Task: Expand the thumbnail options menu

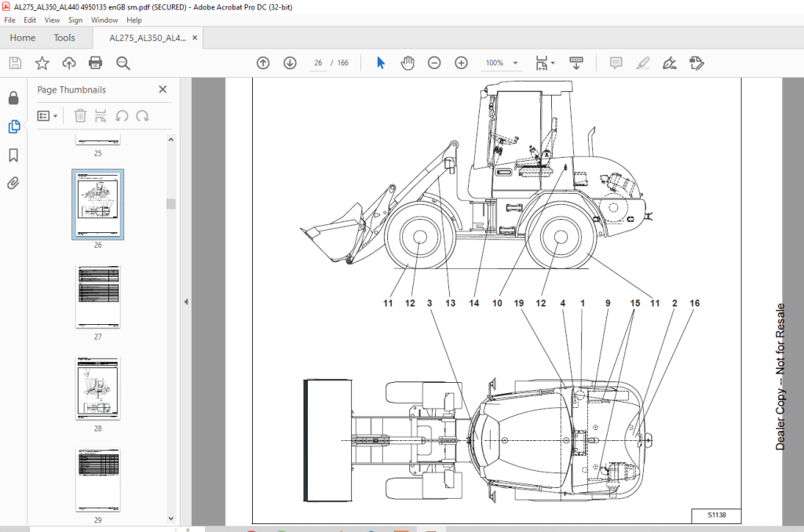Action: [47, 116]
